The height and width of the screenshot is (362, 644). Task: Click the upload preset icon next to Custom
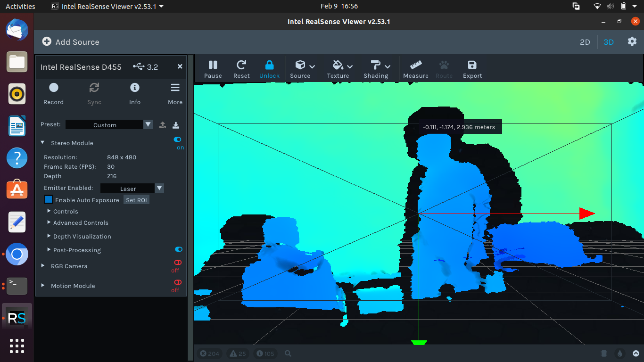[x=163, y=124]
